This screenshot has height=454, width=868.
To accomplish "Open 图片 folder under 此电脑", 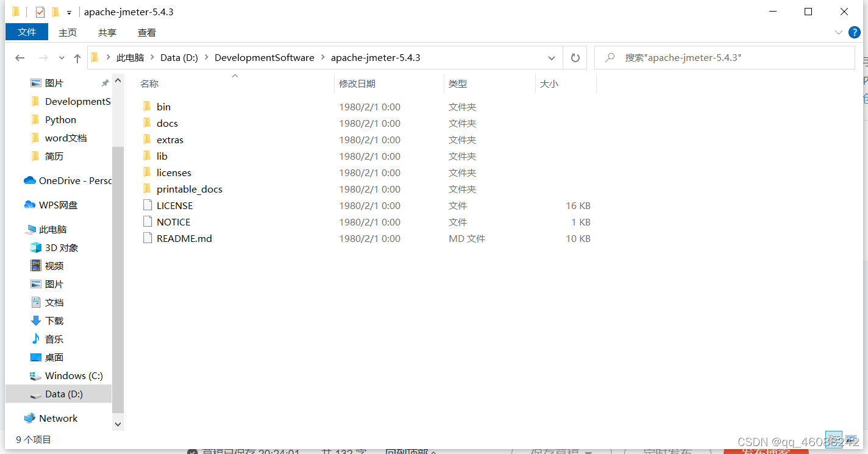I will [47, 284].
